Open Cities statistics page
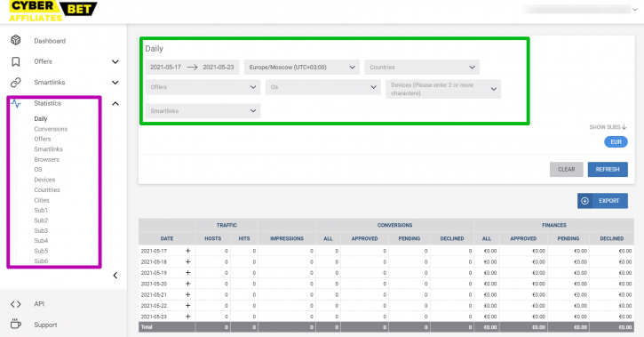The image size is (644, 337). click(42, 200)
